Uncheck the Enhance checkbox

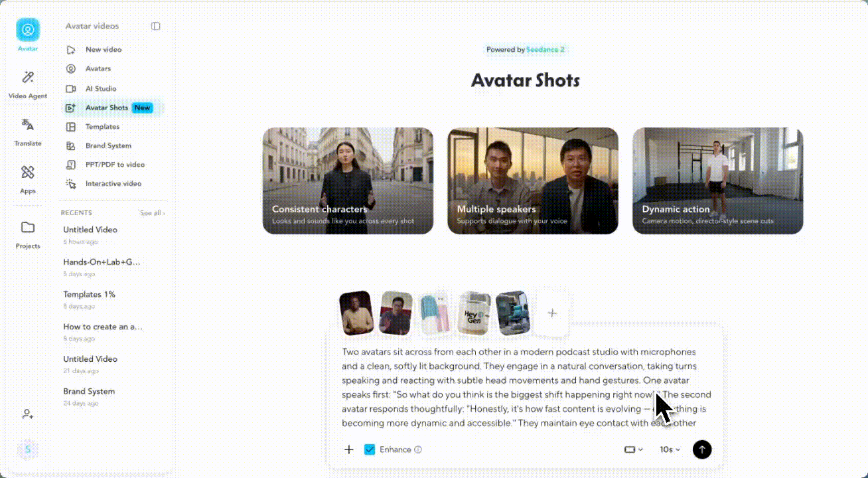pyautogui.click(x=370, y=449)
